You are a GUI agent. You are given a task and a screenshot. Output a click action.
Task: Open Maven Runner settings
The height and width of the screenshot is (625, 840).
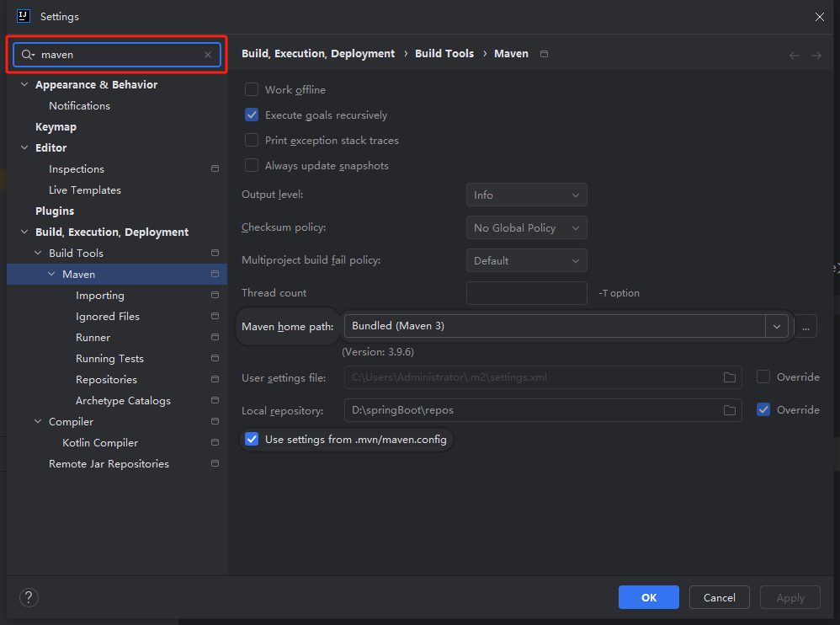click(93, 337)
